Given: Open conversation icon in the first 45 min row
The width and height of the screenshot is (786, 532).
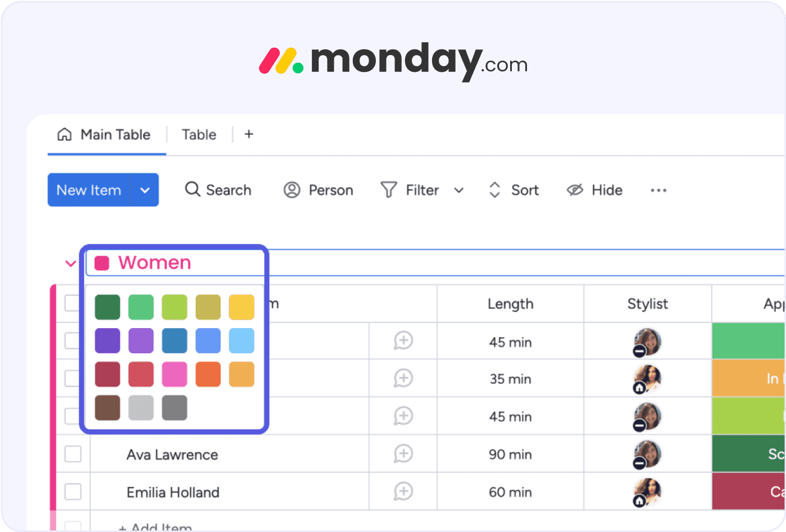Looking at the screenshot, I should pos(403,340).
